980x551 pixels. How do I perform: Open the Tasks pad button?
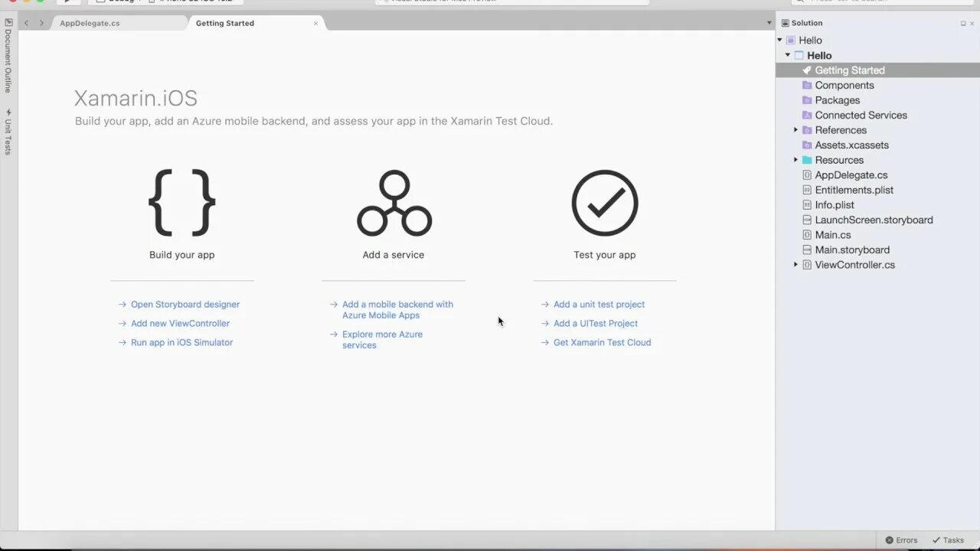pos(948,540)
